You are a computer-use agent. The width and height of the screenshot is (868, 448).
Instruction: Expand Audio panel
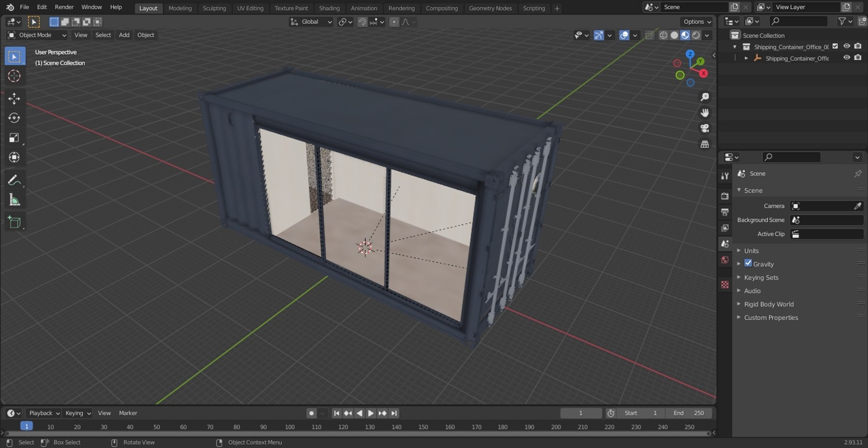tap(752, 291)
